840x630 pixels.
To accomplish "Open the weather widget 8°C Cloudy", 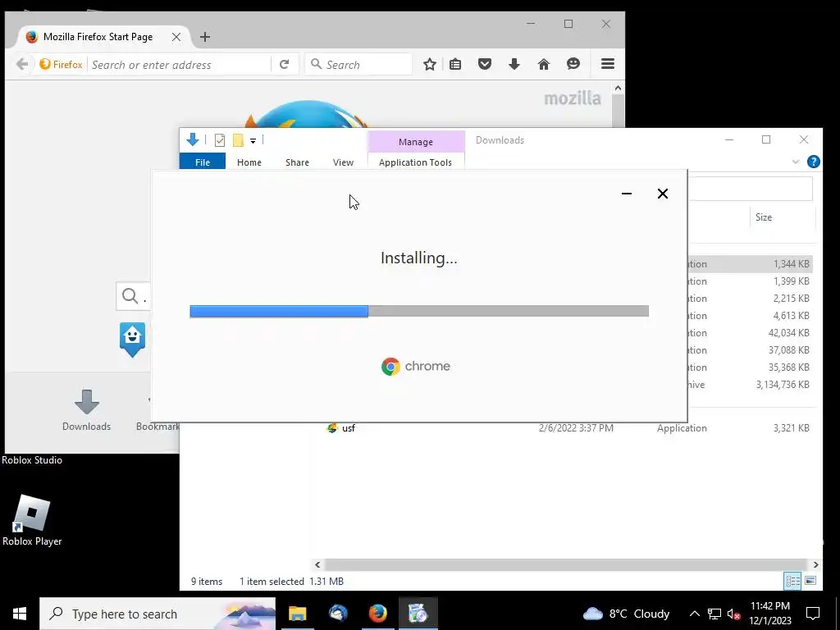I will [x=626, y=614].
